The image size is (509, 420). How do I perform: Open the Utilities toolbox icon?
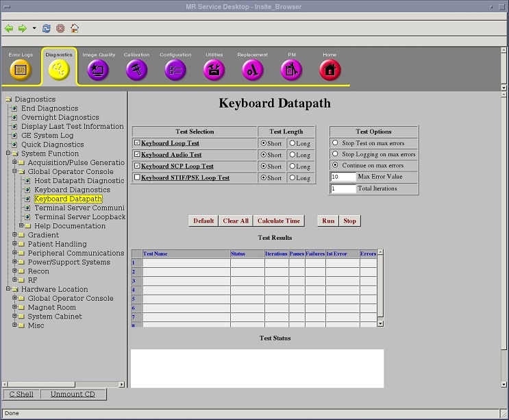[214, 69]
